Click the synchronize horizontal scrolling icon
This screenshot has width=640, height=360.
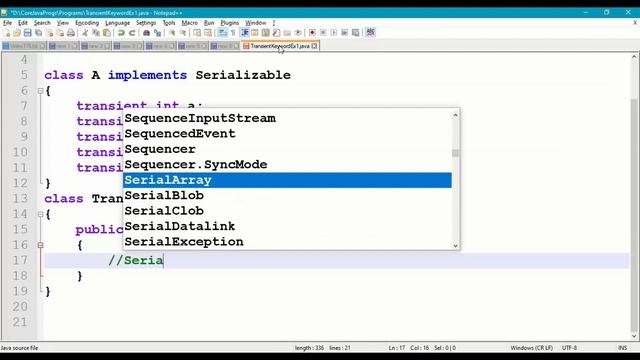coord(208,33)
